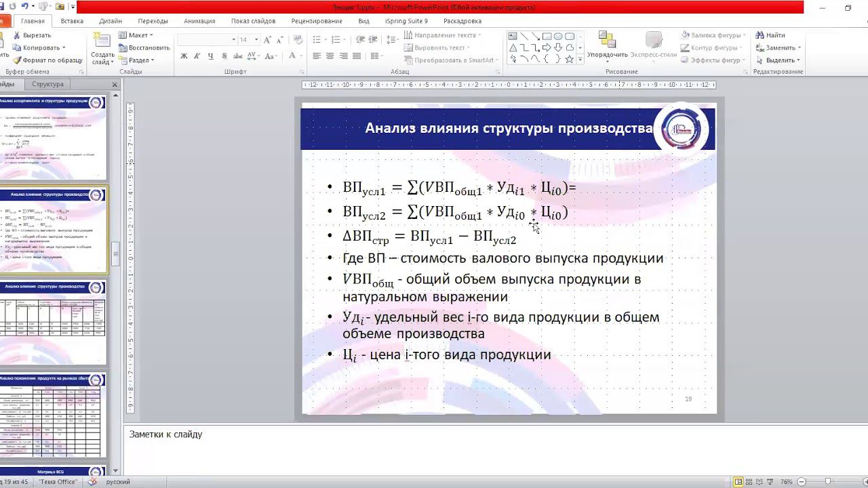868x488 pixels.
Task: Toggle italic formatting (К)
Action: (197, 56)
